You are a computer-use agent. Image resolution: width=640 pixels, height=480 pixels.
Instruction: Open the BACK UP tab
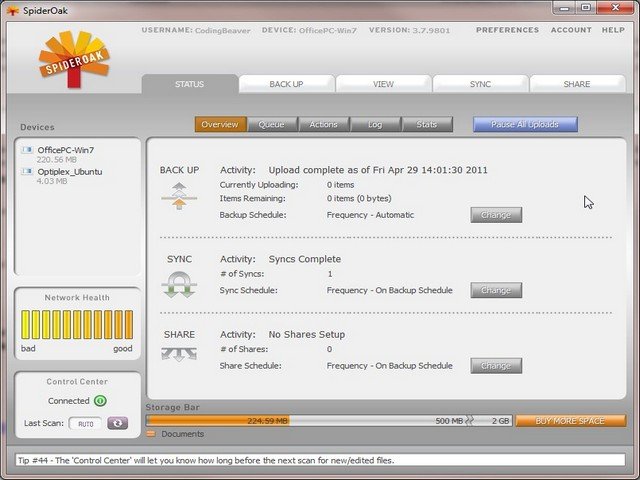pos(286,84)
